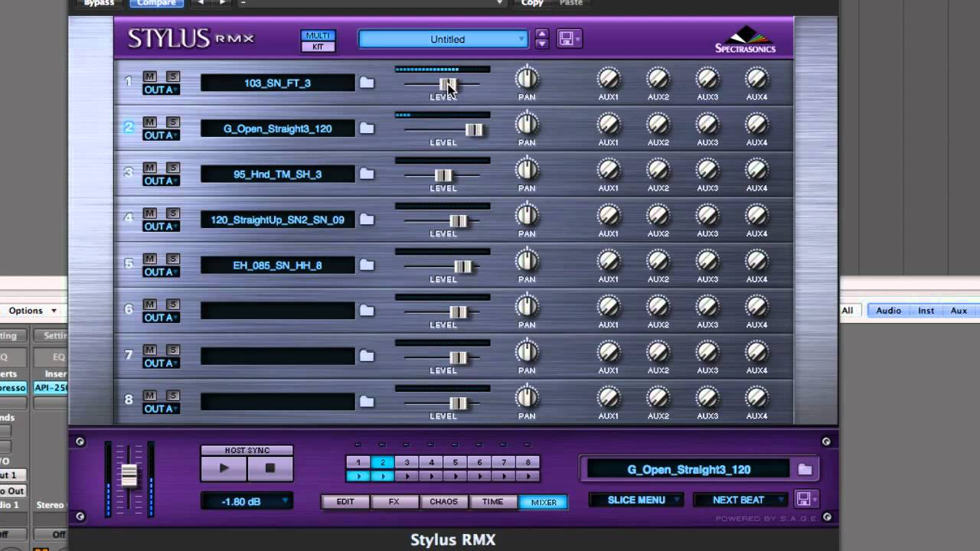
Task: Click the part 2 AUX3 knob
Action: click(707, 124)
